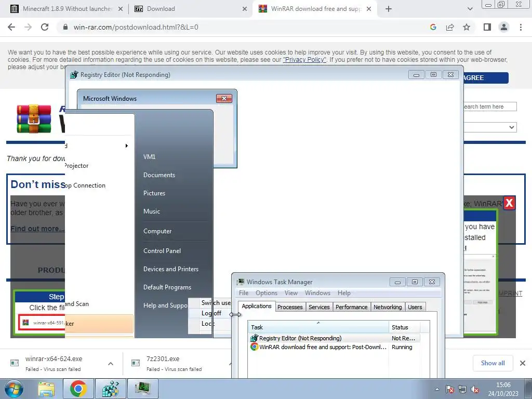The height and width of the screenshot is (399, 532).
Task: Click the share page icon
Action: tap(450, 27)
